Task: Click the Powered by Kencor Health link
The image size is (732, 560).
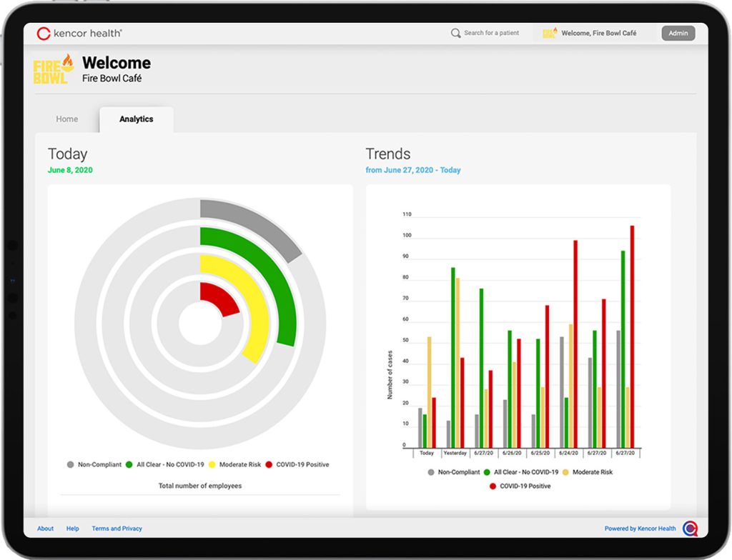Action: coord(640,529)
